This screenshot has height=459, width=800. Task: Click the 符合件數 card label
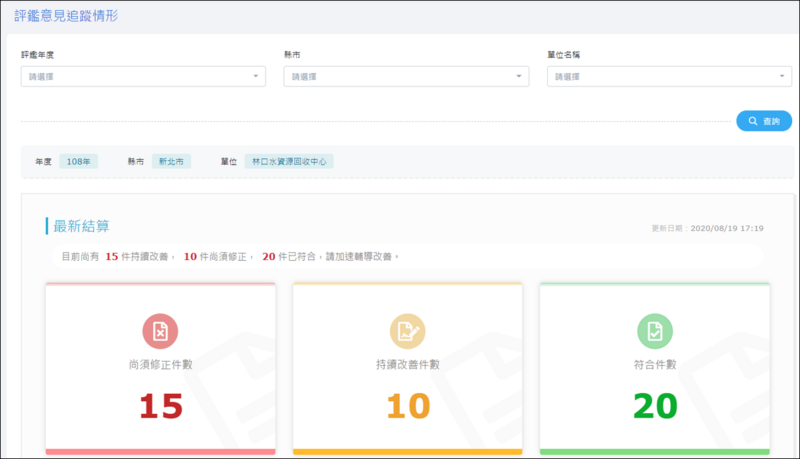[x=655, y=366]
